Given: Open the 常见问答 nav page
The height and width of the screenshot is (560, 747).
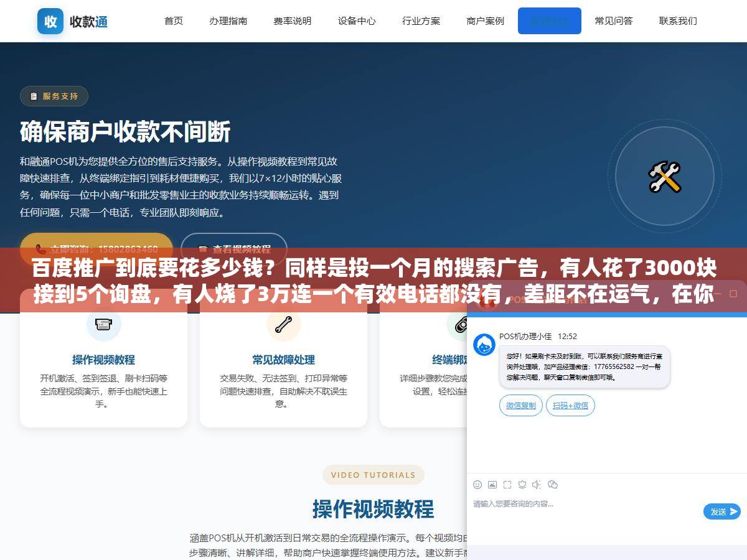Looking at the screenshot, I should (614, 21).
